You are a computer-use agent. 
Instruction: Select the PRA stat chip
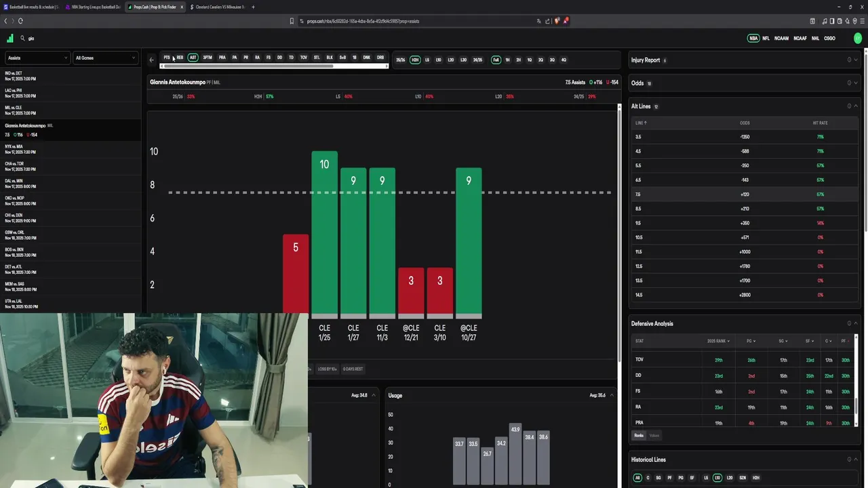tap(222, 58)
